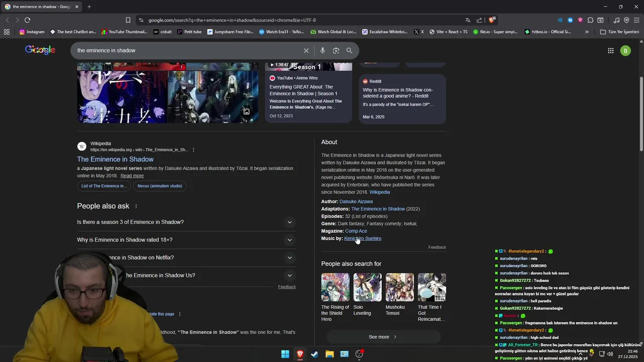644x362 pixels.
Task: Open the pink shield extension icon
Action: 580,20
